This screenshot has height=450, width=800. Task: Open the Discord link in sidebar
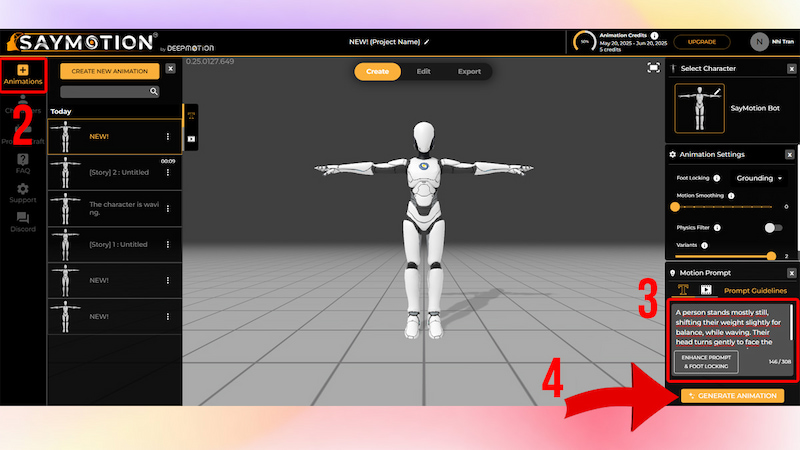coord(22,222)
